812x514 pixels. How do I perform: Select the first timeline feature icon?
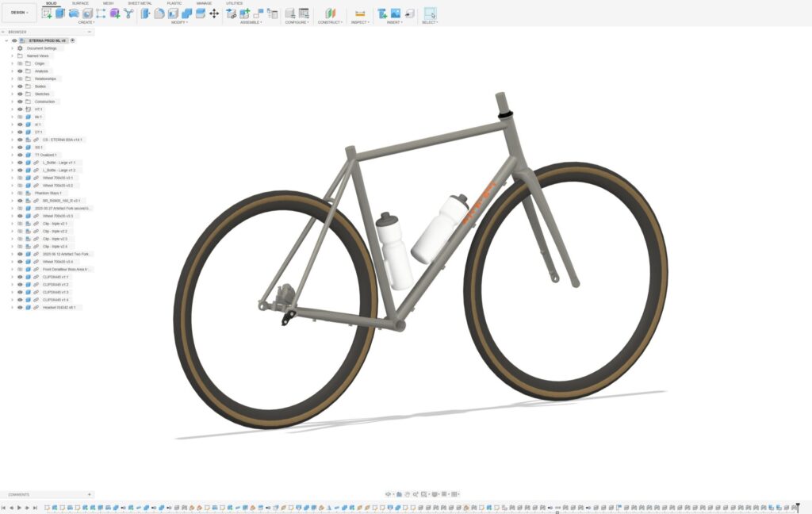[47, 508]
